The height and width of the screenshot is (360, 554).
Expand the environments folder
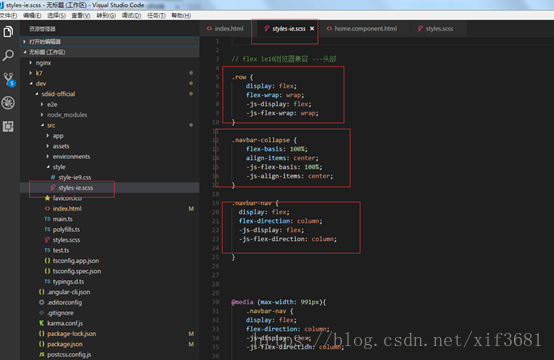[110, 157]
